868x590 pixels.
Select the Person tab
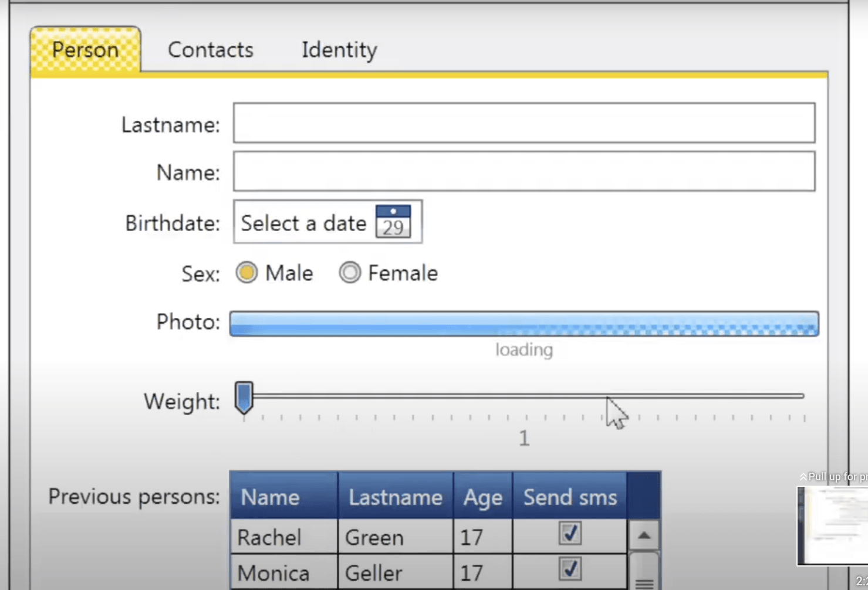(85, 50)
